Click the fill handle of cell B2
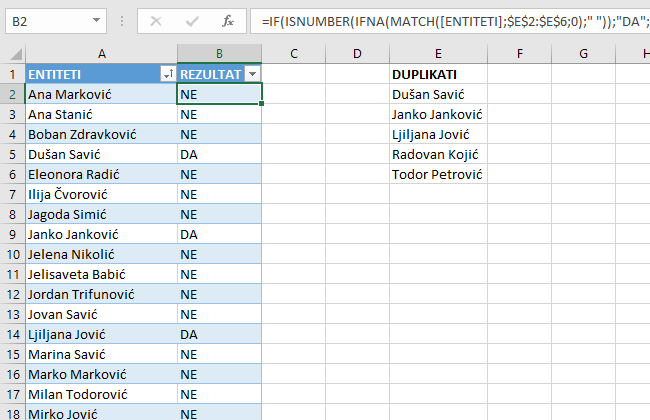Image resolution: width=650 pixels, height=420 pixels. pos(261,103)
